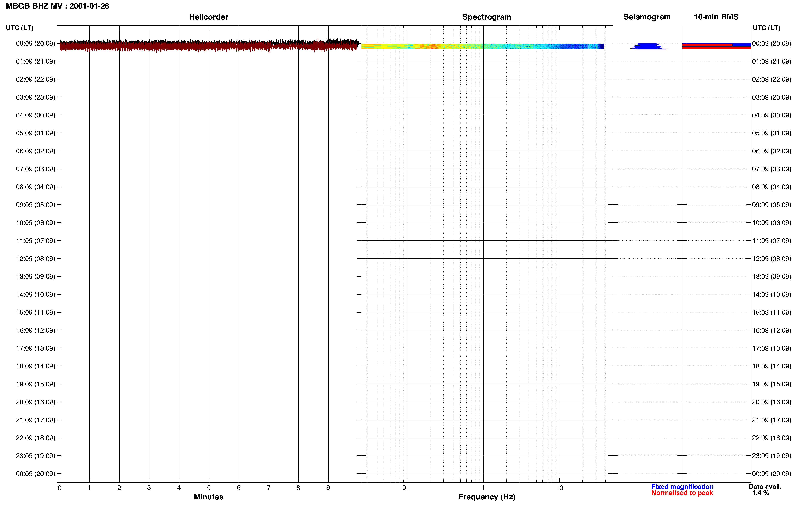Image resolution: width=812 pixels, height=508 pixels.
Task: Click '18:09 (14:09)' on the RMS panel time axis
Action: (772, 366)
